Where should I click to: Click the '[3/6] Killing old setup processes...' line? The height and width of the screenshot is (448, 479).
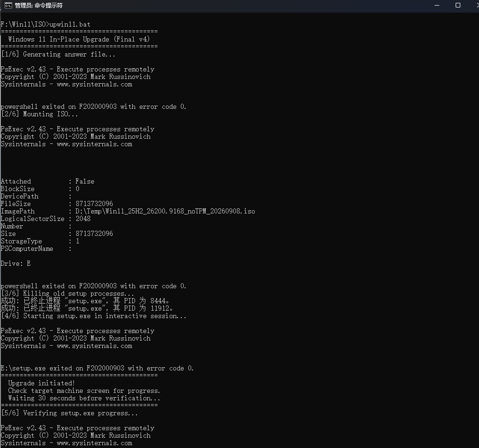pos(67,294)
